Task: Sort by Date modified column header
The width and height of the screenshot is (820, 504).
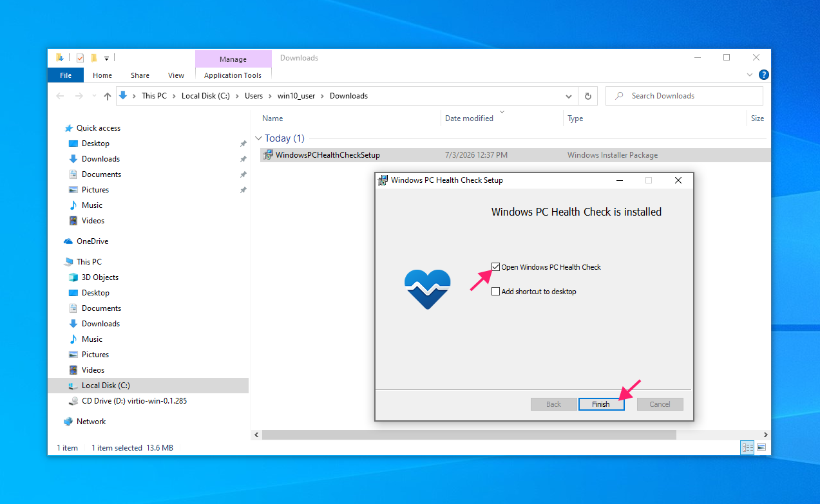Action: [469, 118]
